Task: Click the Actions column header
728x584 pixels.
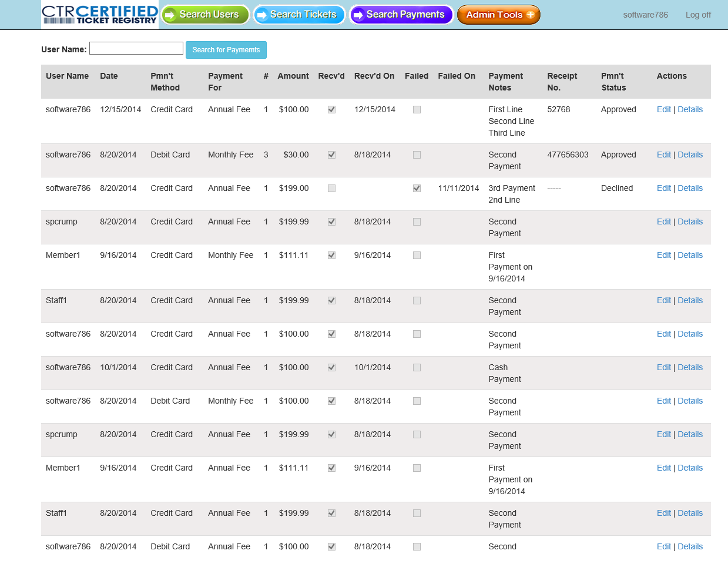Action: pyautogui.click(x=672, y=76)
